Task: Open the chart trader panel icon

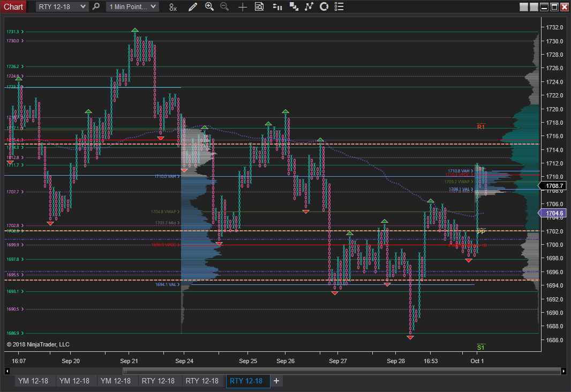Action: click(277, 7)
